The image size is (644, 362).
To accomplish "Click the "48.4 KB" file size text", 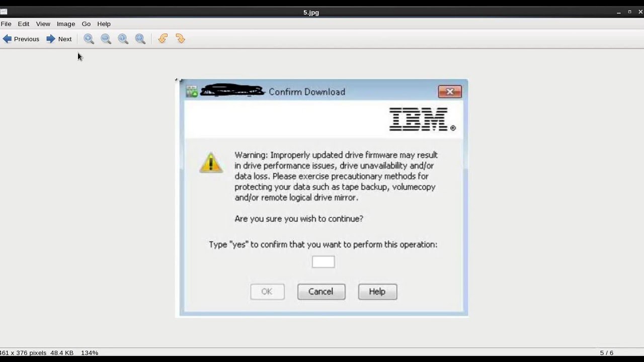I will point(62,353).
